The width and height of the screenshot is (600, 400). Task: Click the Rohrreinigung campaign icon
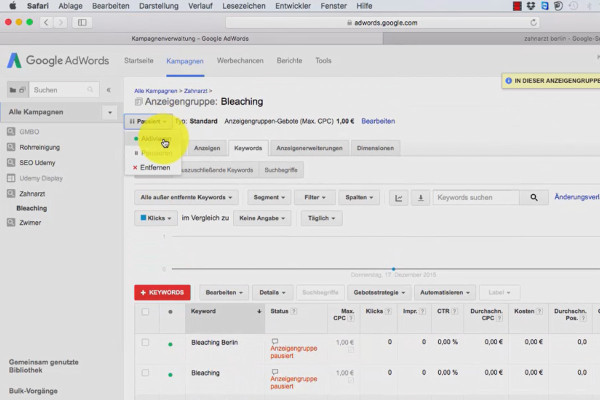click(x=11, y=147)
